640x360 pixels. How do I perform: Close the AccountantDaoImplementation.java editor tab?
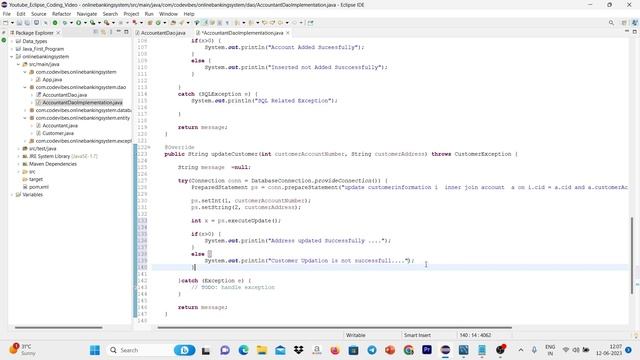point(288,33)
